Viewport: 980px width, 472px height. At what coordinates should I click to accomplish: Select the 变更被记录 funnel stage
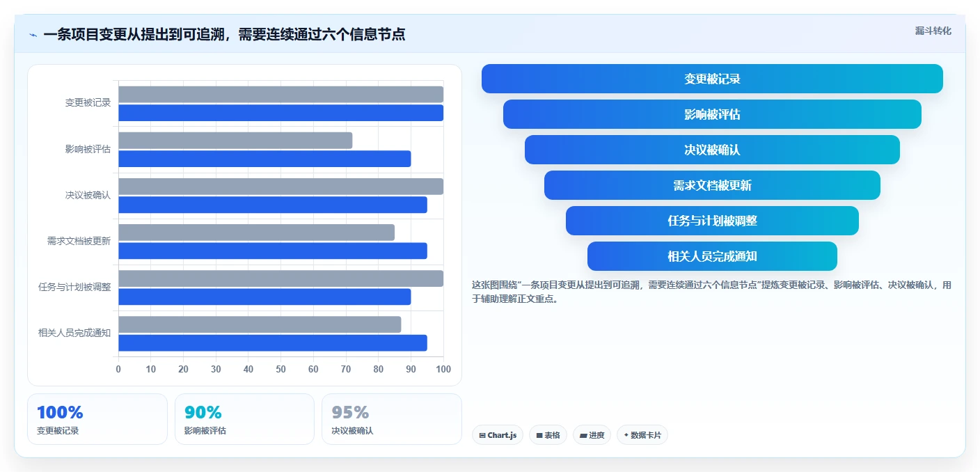[x=712, y=79]
